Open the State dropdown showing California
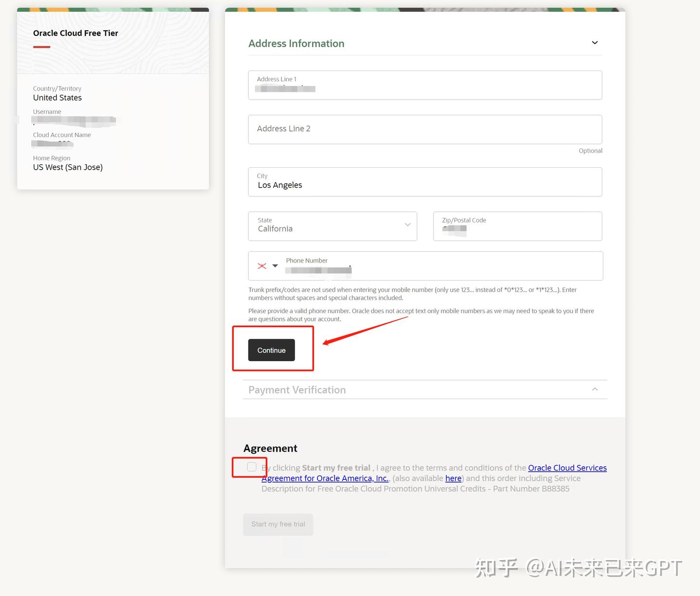Image resolution: width=700 pixels, height=596 pixels. click(x=332, y=226)
